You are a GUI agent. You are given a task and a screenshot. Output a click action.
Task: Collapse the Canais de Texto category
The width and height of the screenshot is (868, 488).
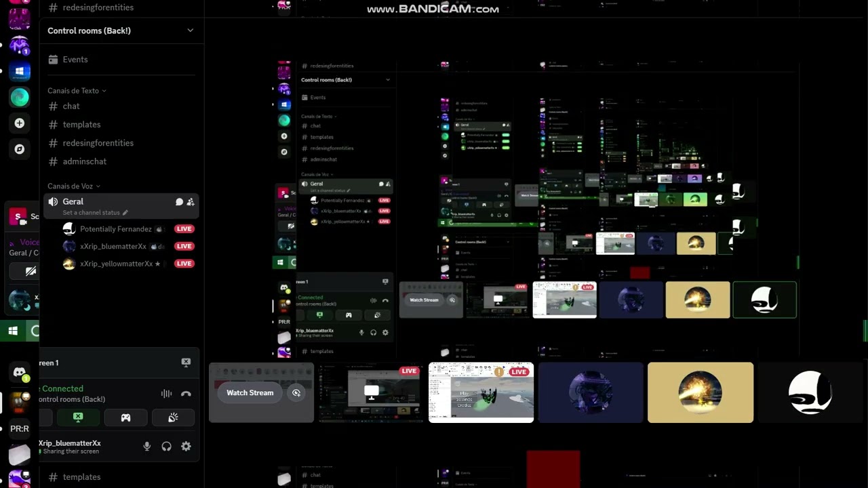click(77, 91)
